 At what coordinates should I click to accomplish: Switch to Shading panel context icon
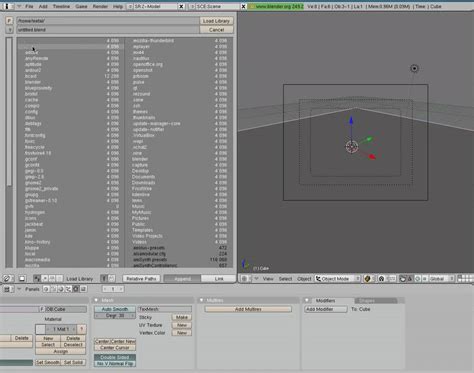61,289
